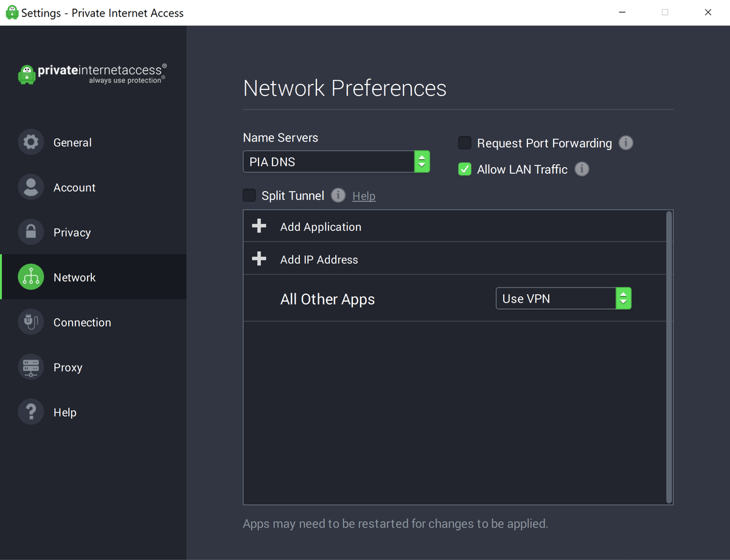
Task: Click the apps restart notice text
Action: tap(395, 524)
